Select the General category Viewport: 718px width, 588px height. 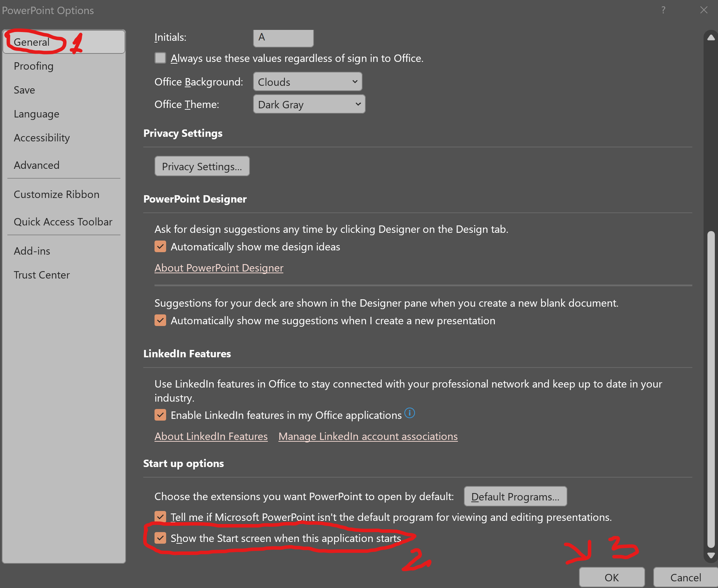(x=64, y=42)
